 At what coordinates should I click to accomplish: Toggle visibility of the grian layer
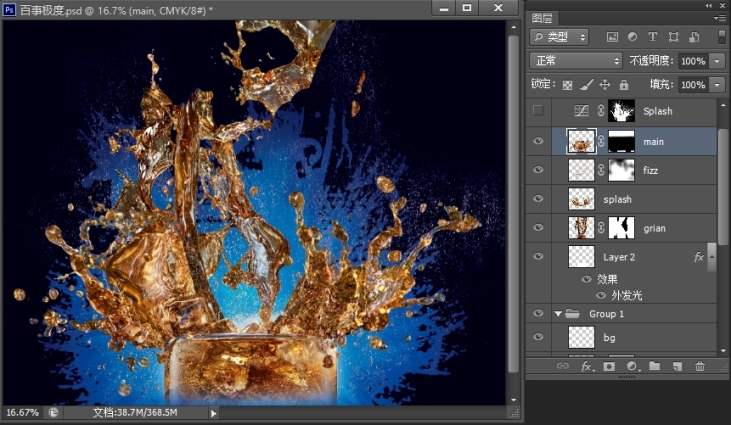[x=538, y=228]
